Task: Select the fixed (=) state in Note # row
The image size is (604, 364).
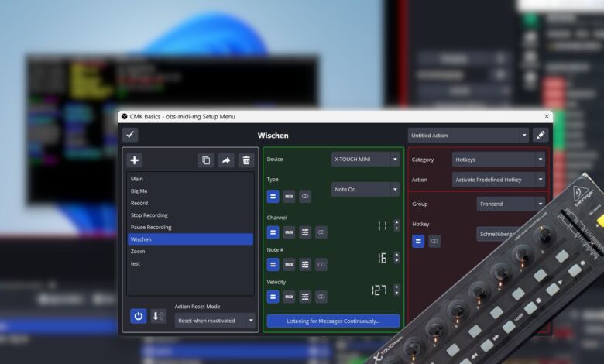Action: [273, 265]
